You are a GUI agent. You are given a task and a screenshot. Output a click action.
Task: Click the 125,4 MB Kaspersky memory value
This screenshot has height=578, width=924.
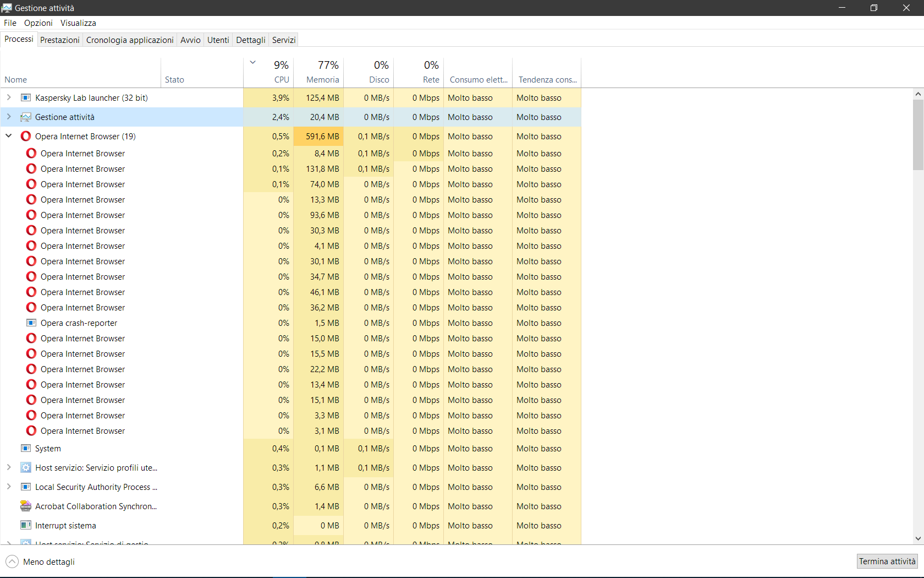point(322,98)
